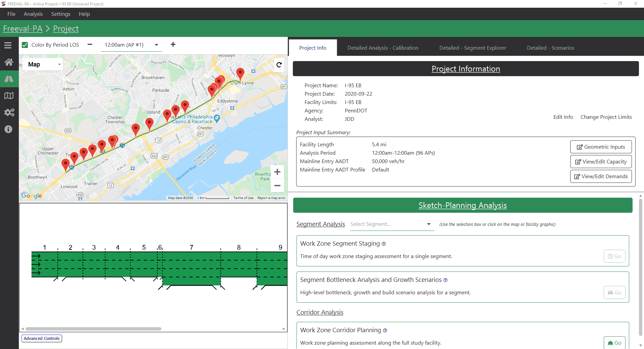Open help icon beside Work Zone Segment Staging
This screenshot has height=349, width=644.
(x=384, y=244)
